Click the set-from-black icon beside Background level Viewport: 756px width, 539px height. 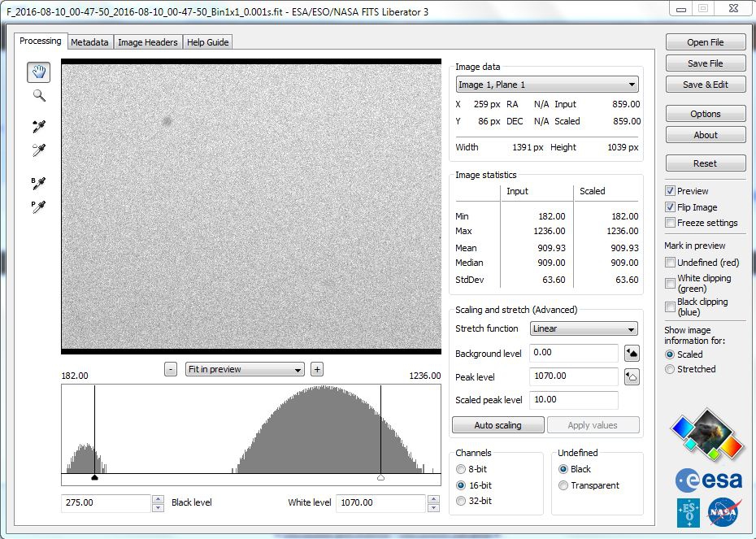tap(632, 353)
